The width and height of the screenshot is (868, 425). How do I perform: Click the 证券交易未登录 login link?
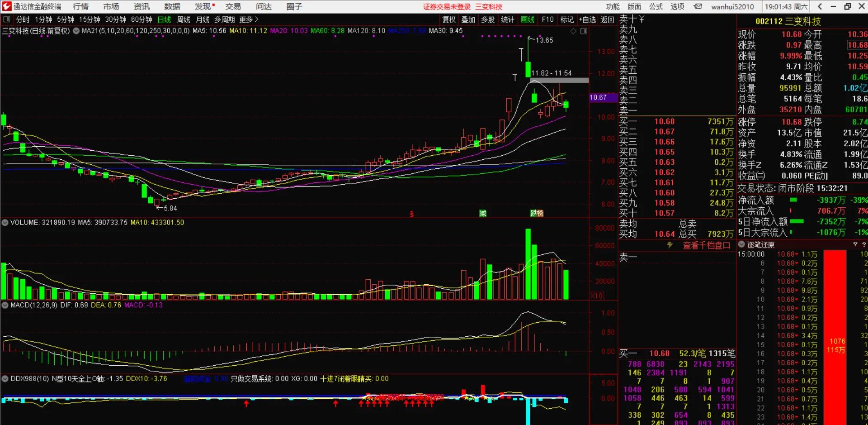click(x=447, y=7)
